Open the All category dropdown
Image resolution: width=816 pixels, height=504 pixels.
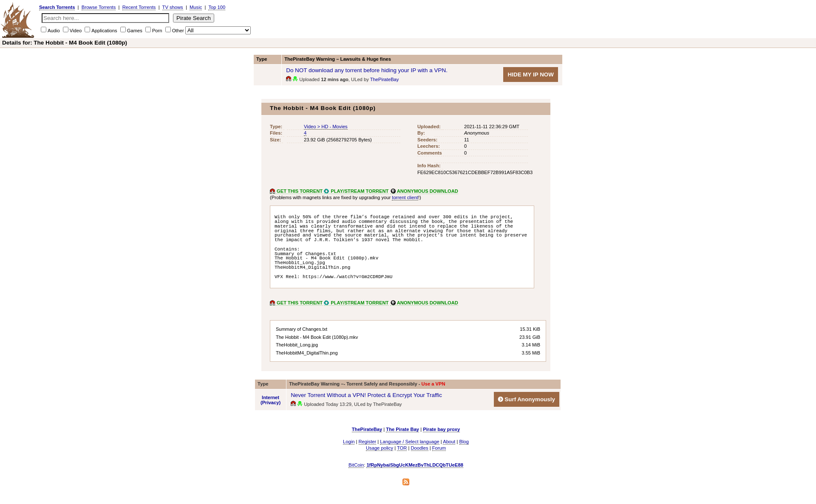click(x=218, y=31)
